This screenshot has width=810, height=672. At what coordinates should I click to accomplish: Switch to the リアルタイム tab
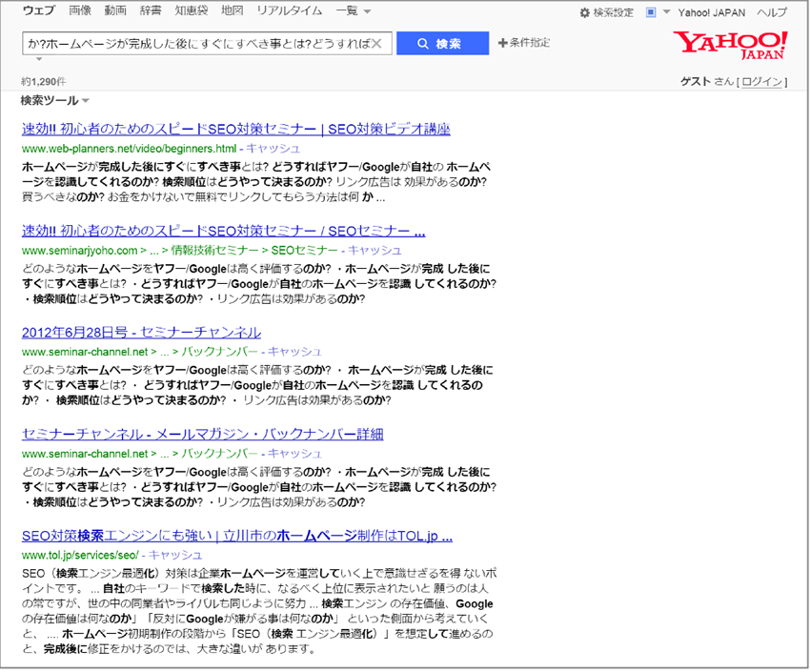[290, 10]
